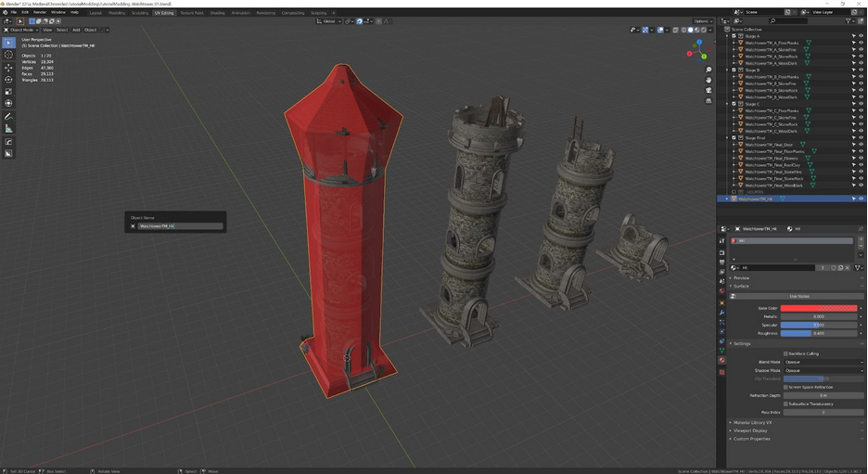Select the Move tool in the left toolbar
This screenshot has height=474, width=868.
(8, 68)
